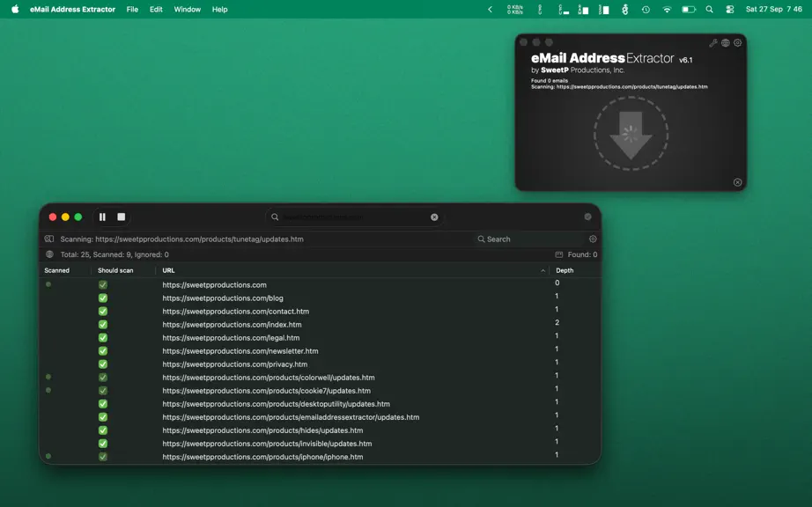The height and width of the screenshot is (507, 812).
Task: Open the Edit menu
Action: [156, 10]
